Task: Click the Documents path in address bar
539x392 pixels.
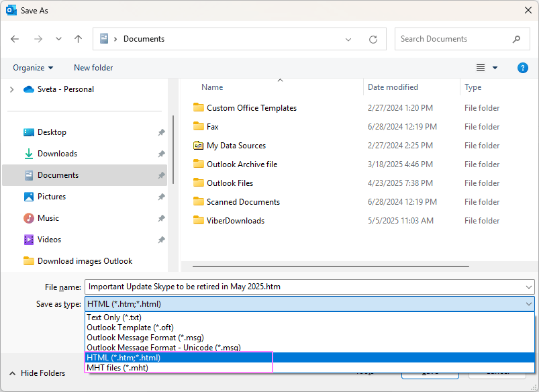Action: 144,39
